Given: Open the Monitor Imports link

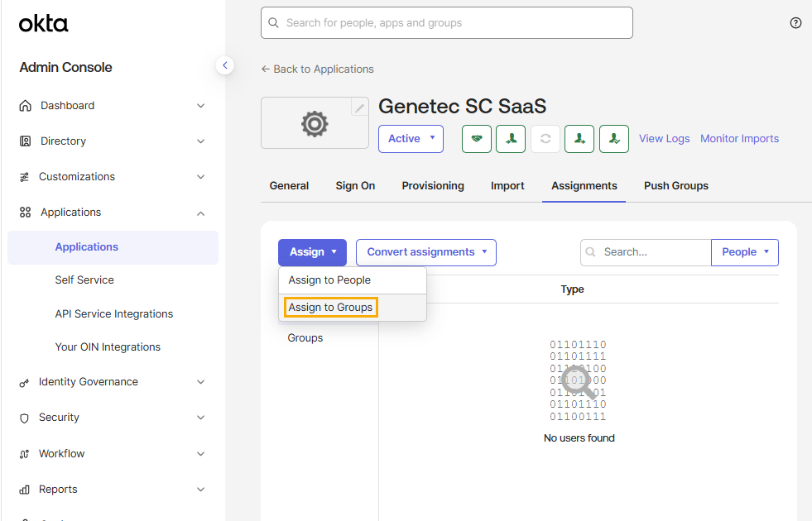Looking at the screenshot, I should coord(739,139).
